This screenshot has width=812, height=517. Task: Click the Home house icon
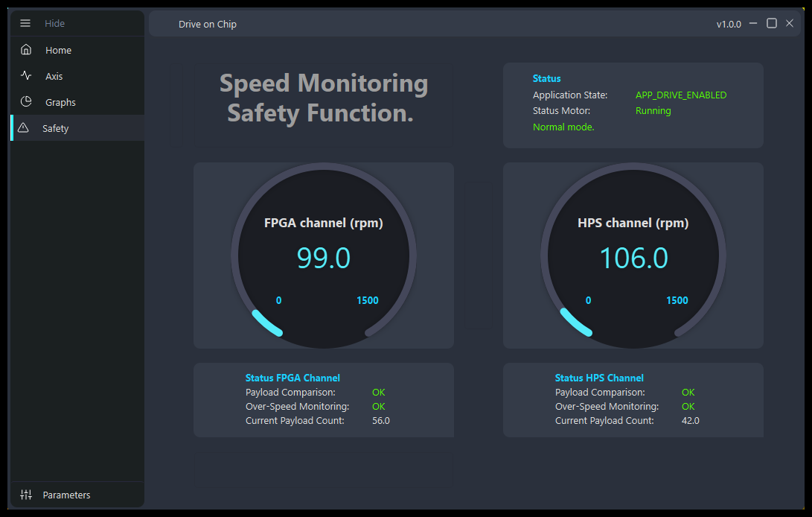pyautogui.click(x=26, y=50)
